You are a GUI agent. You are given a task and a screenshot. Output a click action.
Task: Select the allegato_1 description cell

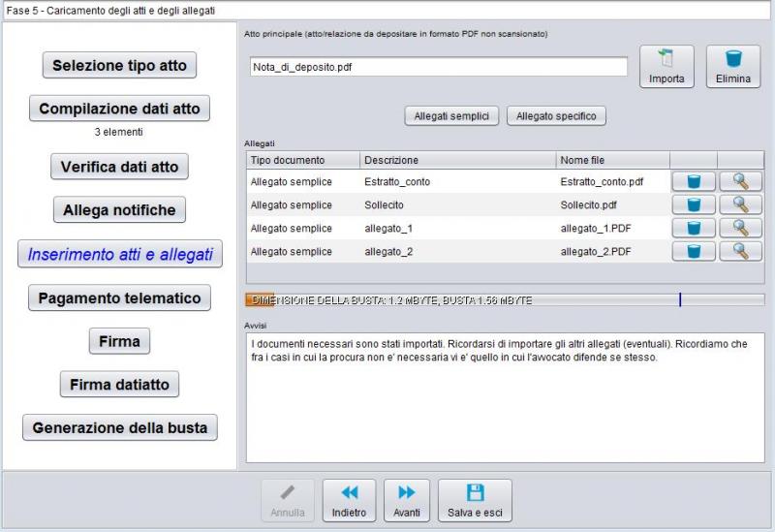tap(457, 228)
